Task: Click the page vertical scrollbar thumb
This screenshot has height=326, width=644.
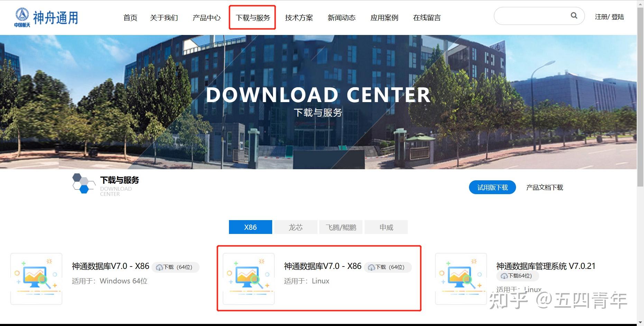Action: pos(640,97)
